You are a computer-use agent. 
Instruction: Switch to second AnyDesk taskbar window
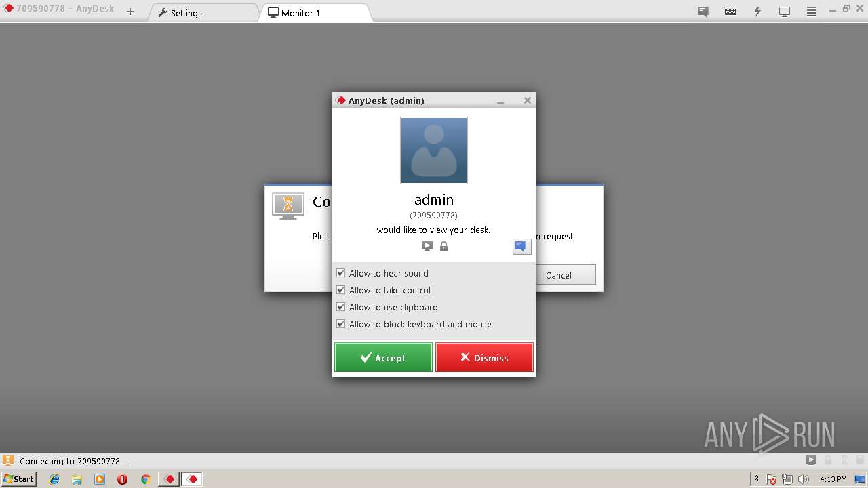click(192, 479)
